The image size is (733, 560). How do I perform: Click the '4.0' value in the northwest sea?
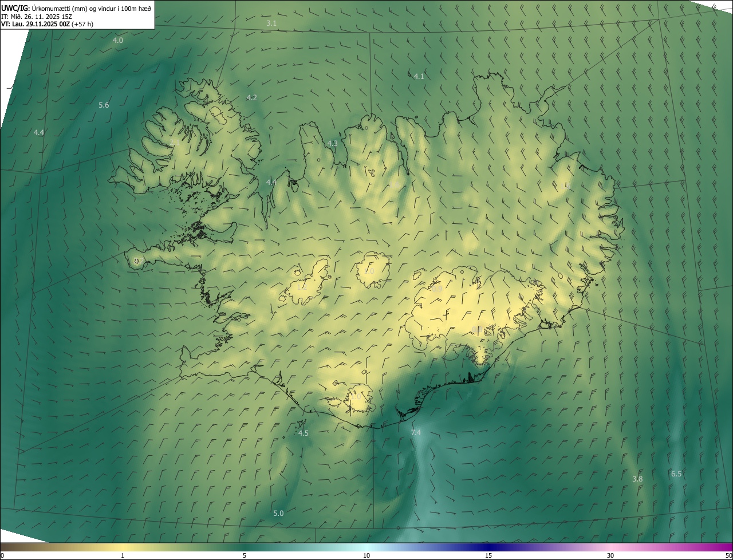click(x=117, y=41)
